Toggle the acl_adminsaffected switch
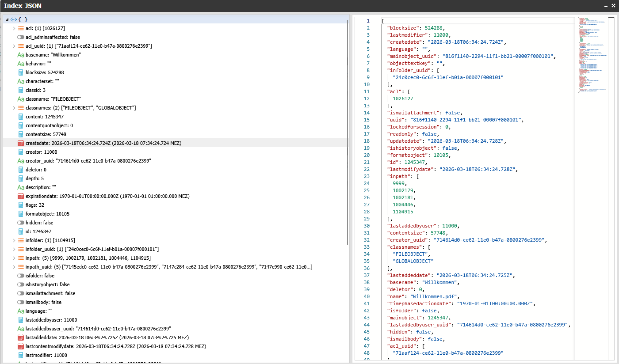Image resolution: width=619 pixels, height=364 pixels. coord(20,37)
